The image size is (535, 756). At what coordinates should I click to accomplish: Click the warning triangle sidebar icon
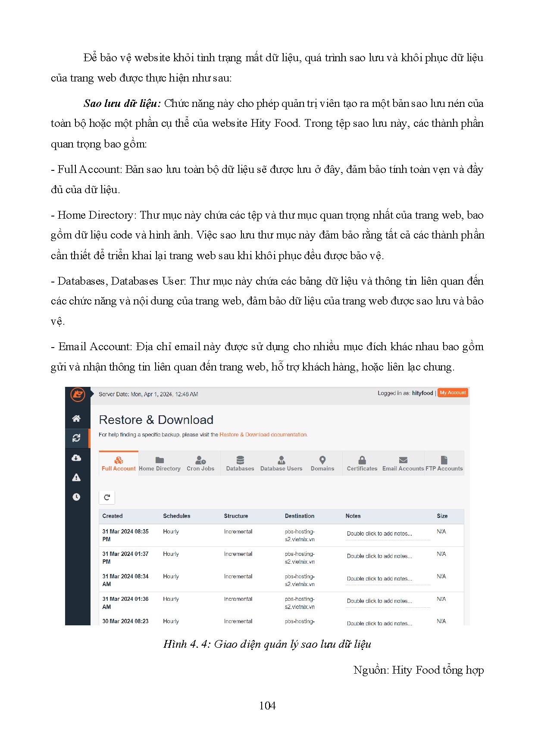coord(76,477)
